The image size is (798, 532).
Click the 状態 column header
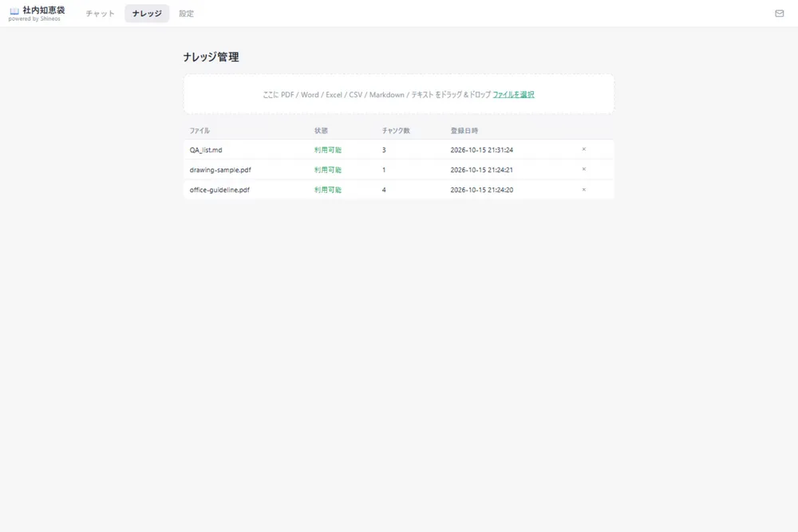(321, 131)
